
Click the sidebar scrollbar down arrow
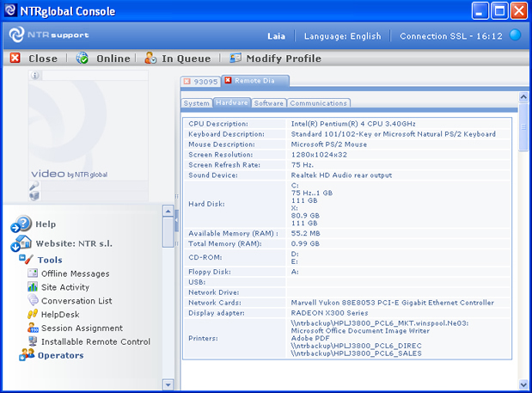coord(168,385)
